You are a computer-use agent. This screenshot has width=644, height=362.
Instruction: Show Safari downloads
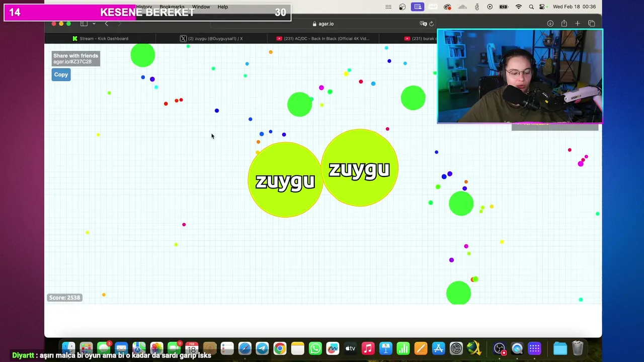point(550,24)
